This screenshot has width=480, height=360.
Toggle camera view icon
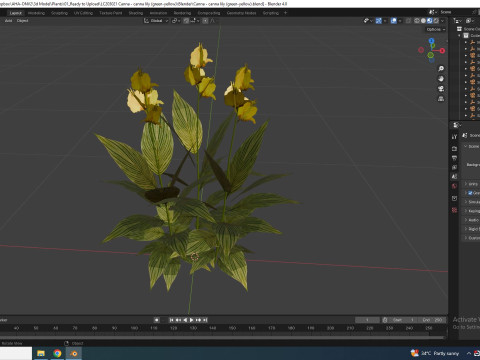[441, 89]
